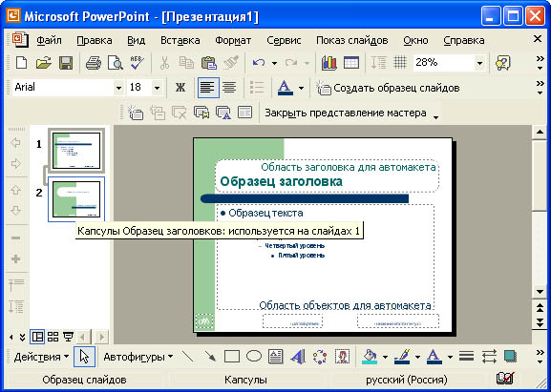Open the Формат menu
This screenshot has width=551, height=392.
click(x=233, y=40)
